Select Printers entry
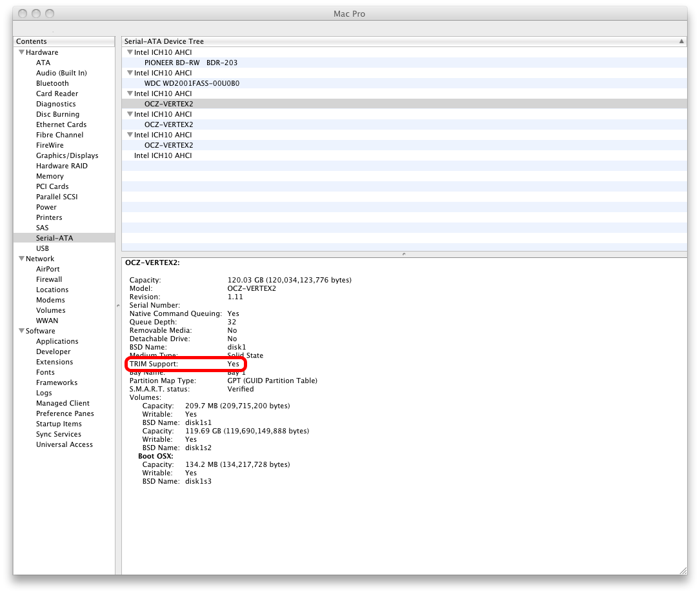This screenshot has width=700, height=594. click(49, 217)
